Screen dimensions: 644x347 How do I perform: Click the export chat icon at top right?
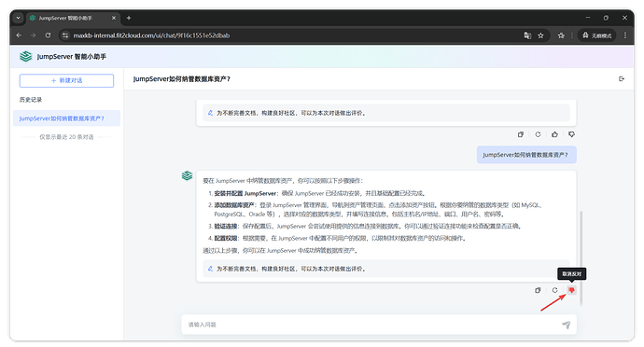coord(622,79)
